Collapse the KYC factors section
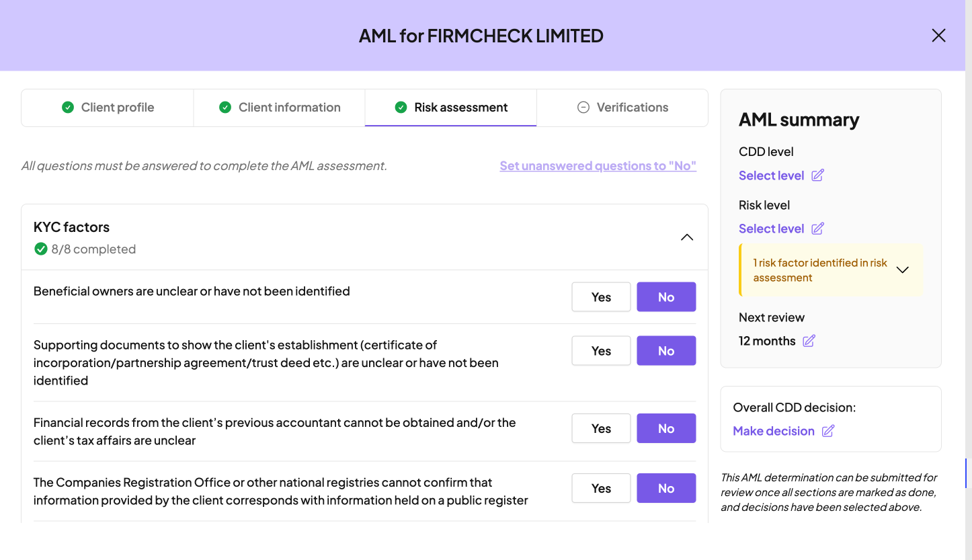Viewport: 972px width, 560px height. click(x=686, y=237)
